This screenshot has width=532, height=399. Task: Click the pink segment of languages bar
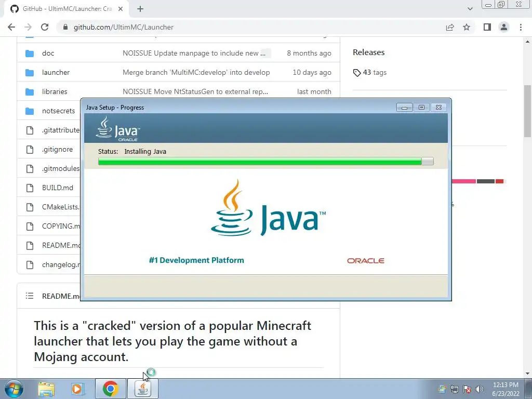pos(464,181)
